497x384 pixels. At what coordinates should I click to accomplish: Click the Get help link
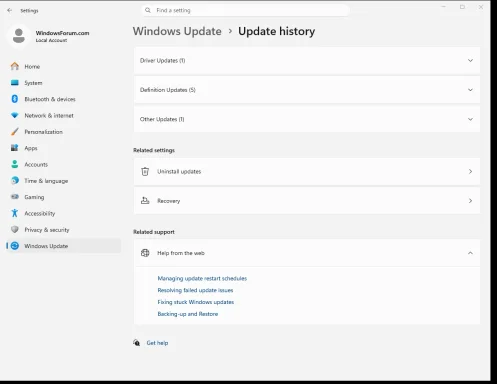tap(157, 343)
